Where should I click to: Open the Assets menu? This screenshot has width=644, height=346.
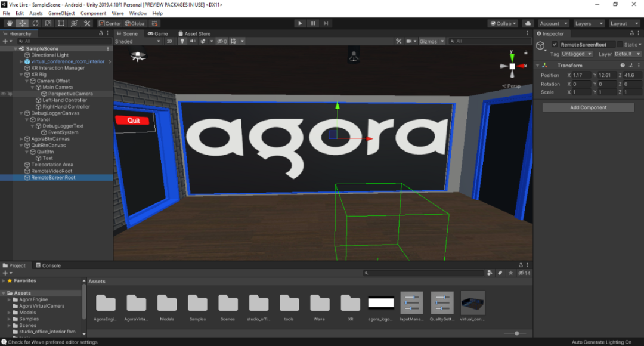click(36, 13)
